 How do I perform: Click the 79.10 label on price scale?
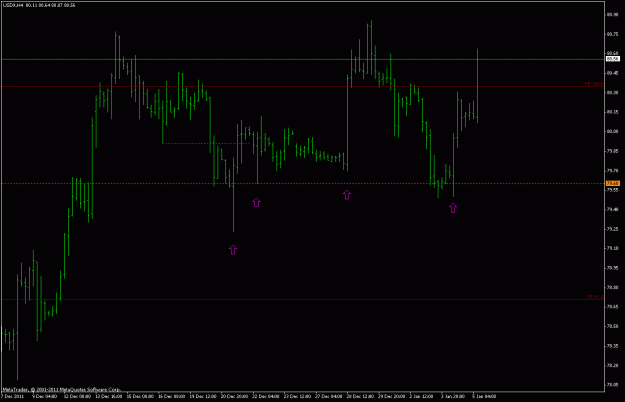pyautogui.click(x=612, y=248)
